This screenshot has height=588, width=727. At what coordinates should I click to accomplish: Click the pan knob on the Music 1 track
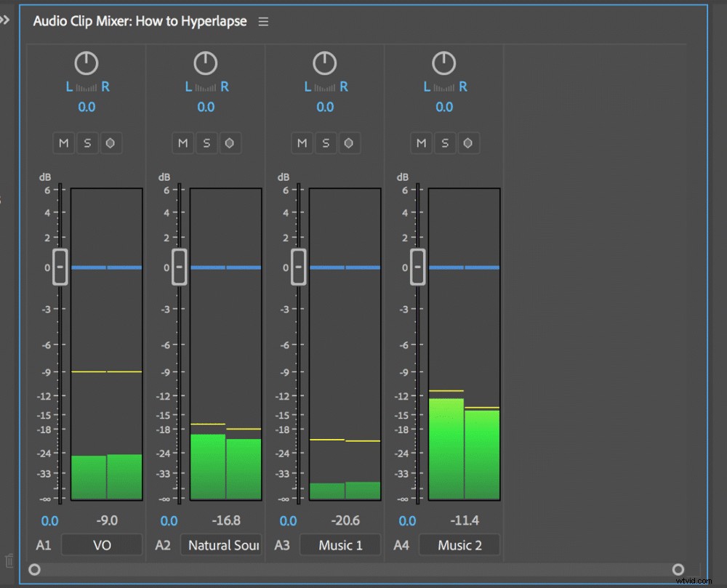325,63
